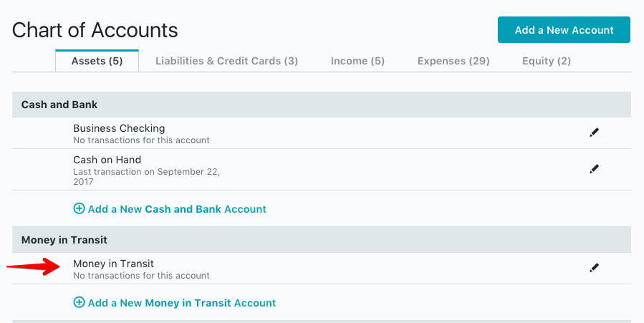
Task: Click plus icon beside New Cash and Bank Account
Action: click(79, 209)
